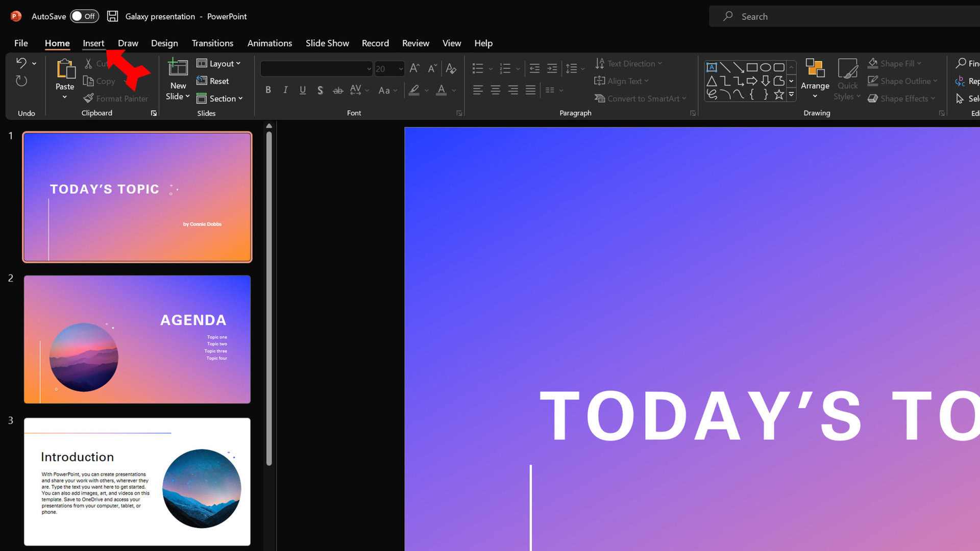Click the Clear All Formatting icon
Image resolution: width=980 pixels, height=551 pixels.
(x=451, y=68)
